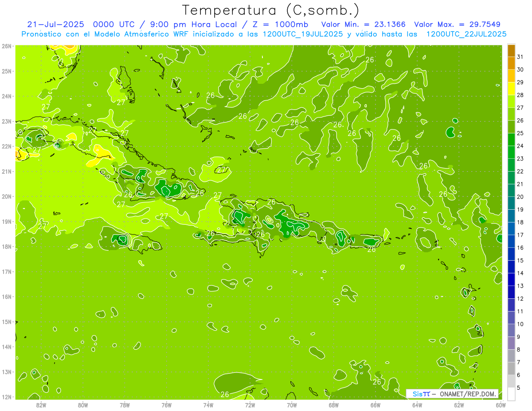
Task: Click the teal swatch between 19 and 20
Action: click(511, 203)
